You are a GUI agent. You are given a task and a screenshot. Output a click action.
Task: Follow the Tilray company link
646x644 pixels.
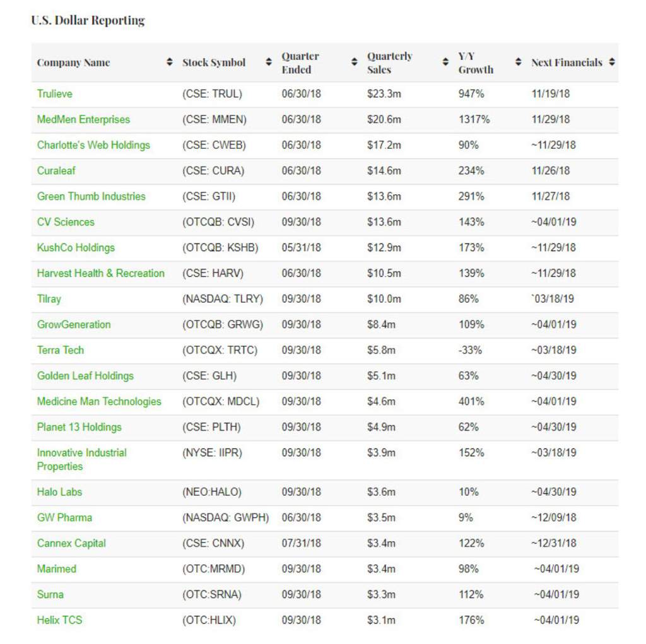(x=49, y=299)
